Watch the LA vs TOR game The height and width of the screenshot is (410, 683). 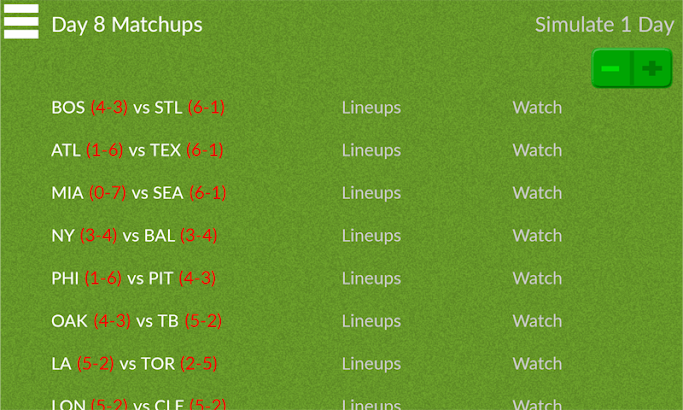click(x=537, y=364)
